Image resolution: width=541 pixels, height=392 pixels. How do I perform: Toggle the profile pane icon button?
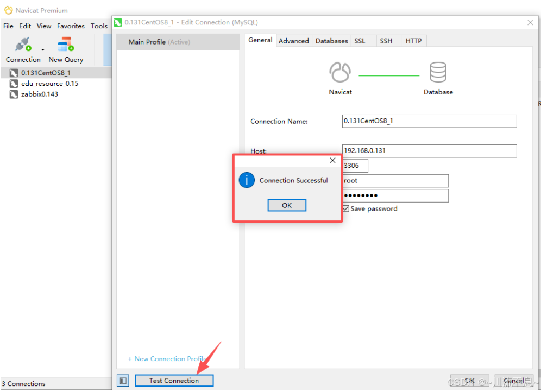coord(123,381)
